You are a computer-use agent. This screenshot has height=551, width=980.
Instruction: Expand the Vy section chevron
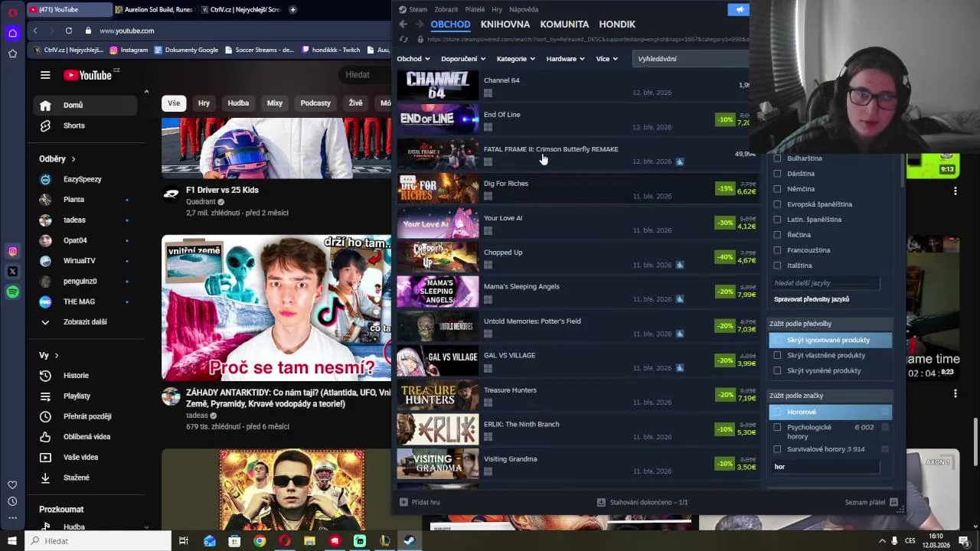(56, 356)
